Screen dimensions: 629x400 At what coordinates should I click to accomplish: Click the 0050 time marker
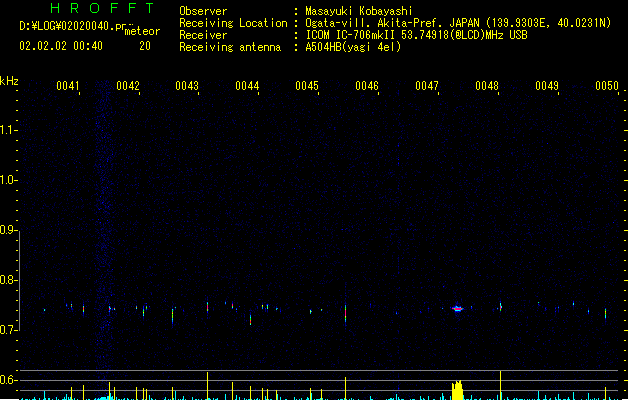[x=607, y=86]
